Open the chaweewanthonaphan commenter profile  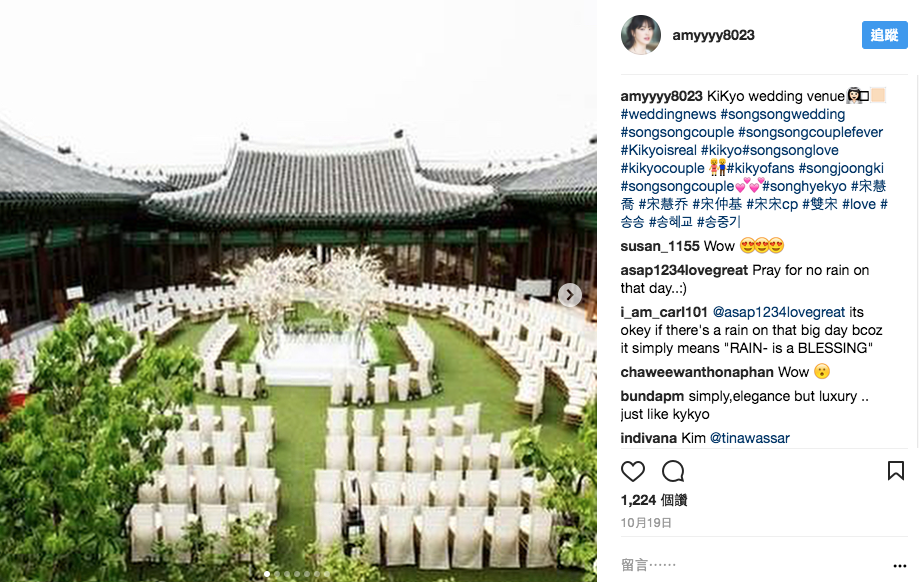click(697, 372)
